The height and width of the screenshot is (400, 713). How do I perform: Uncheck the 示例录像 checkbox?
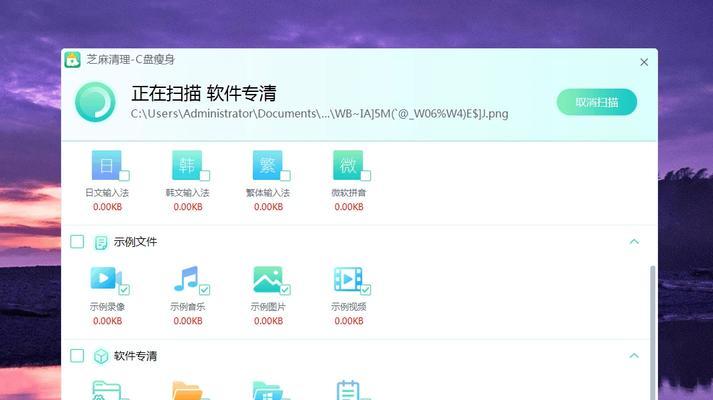pos(124,290)
